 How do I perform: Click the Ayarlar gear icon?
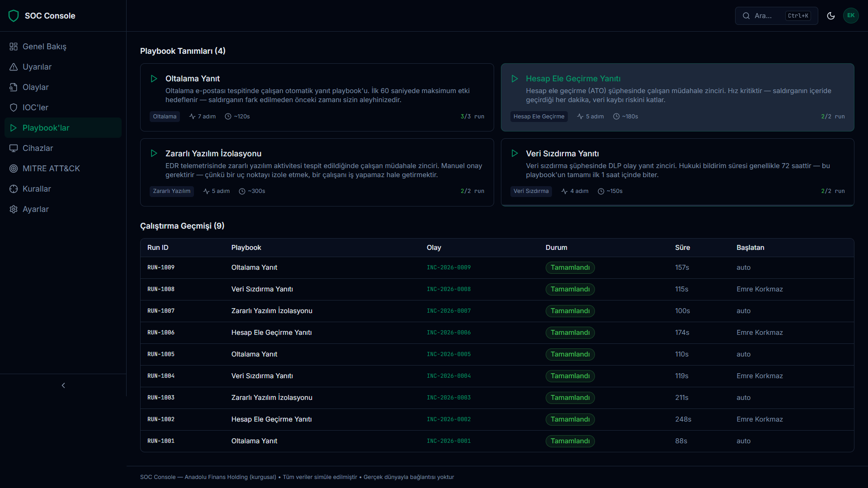[x=14, y=209]
